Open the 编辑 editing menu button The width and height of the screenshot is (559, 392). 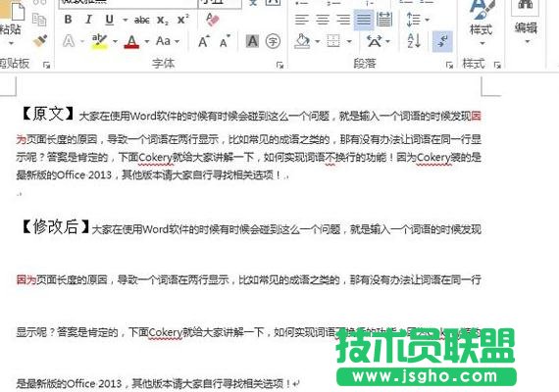pyautogui.click(x=526, y=24)
